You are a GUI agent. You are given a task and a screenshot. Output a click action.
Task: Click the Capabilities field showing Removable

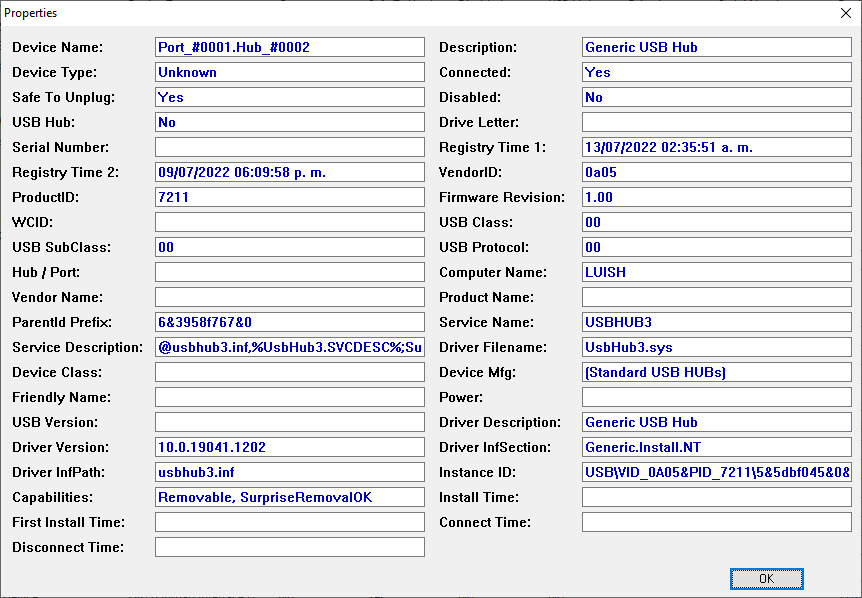289,497
